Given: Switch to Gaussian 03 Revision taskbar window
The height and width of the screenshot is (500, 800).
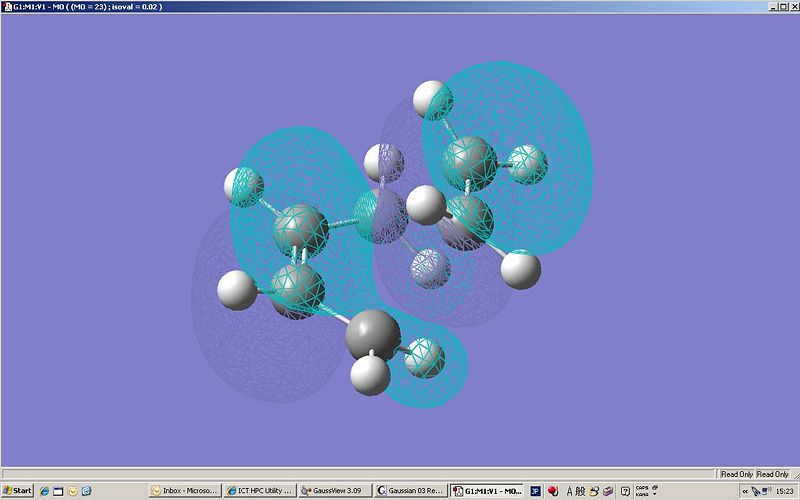Looking at the screenshot, I should 410,491.
